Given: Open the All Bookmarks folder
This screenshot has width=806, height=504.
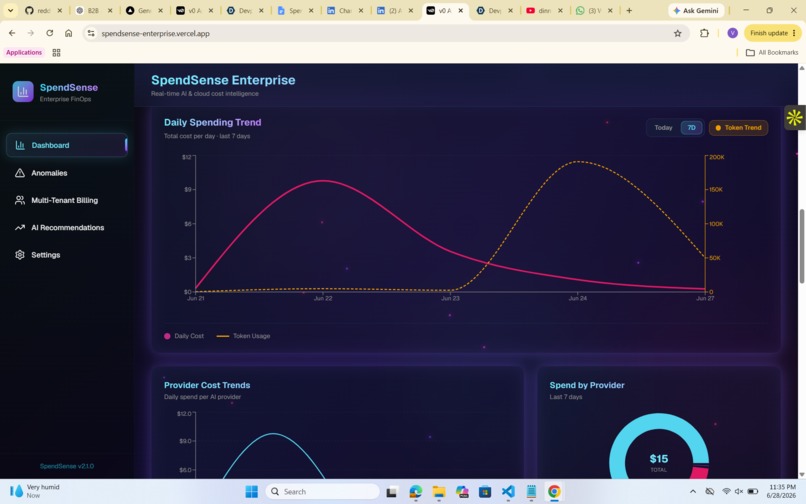Looking at the screenshot, I should pos(772,52).
